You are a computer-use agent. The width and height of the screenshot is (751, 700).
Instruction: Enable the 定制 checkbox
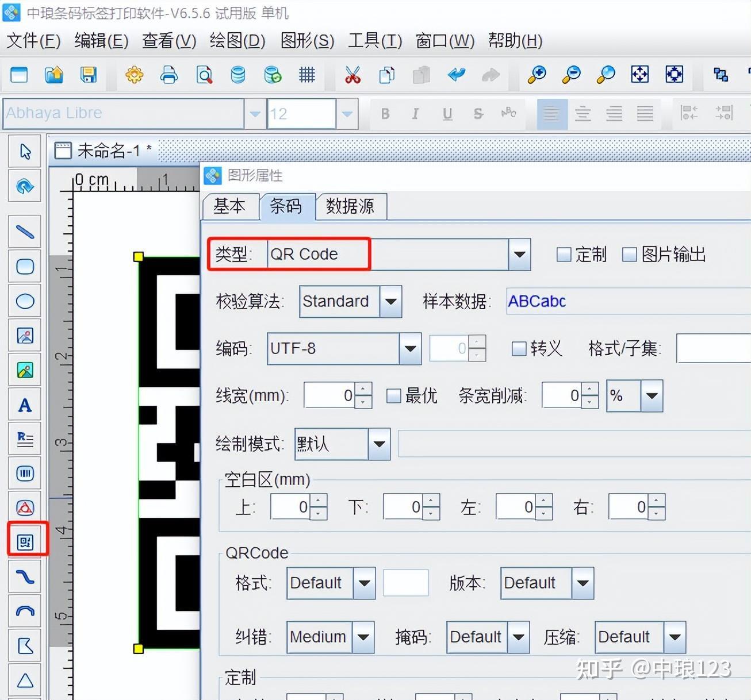coord(564,255)
